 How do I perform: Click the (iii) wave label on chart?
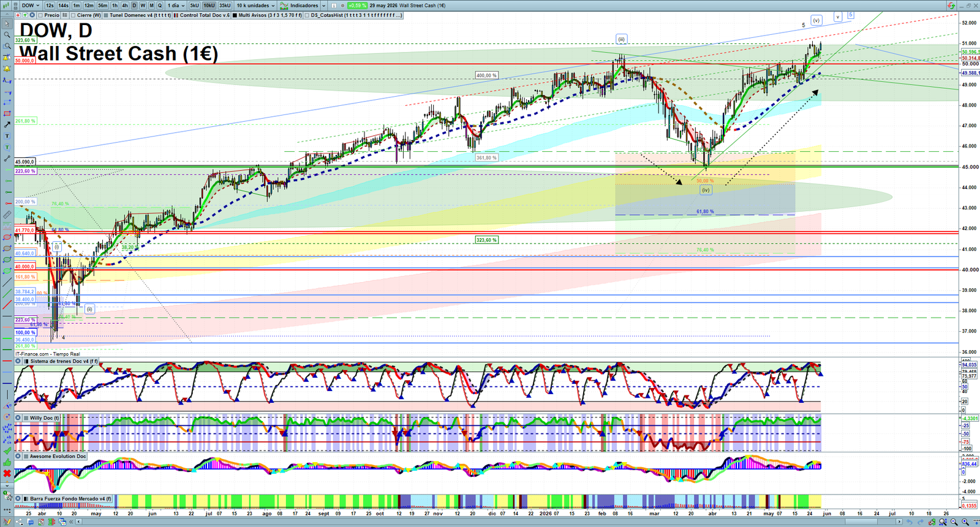621,39
